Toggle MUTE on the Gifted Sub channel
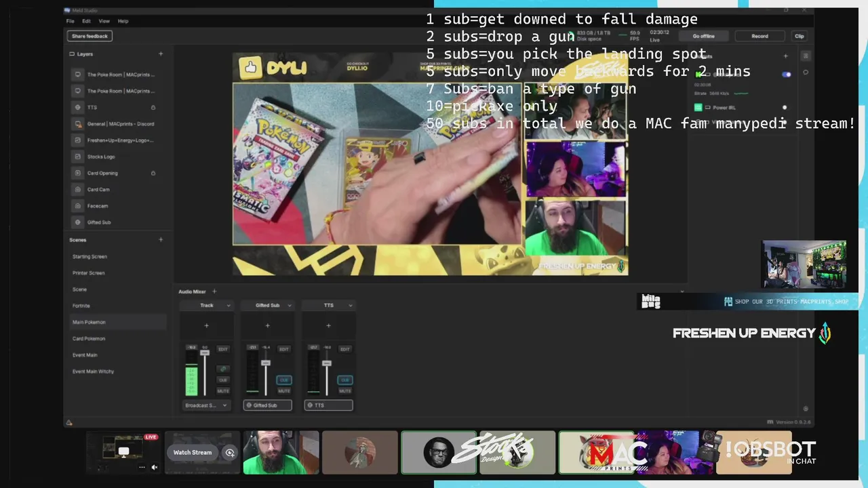 pyautogui.click(x=283, y=391)
